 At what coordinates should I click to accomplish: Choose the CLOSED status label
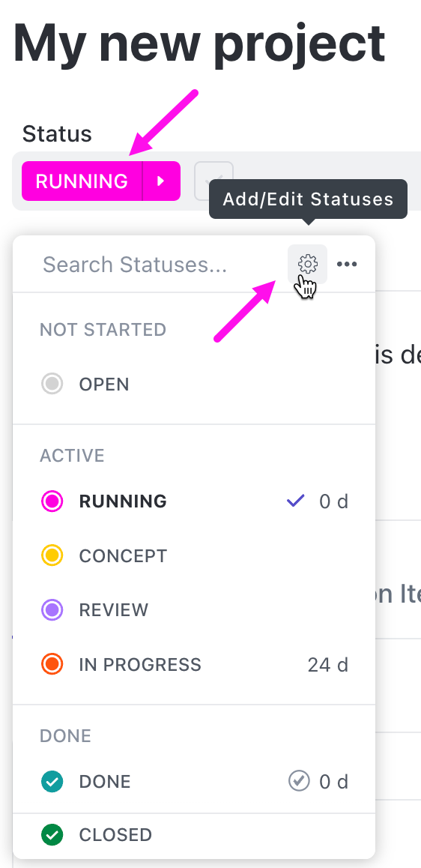pos(115,835)
